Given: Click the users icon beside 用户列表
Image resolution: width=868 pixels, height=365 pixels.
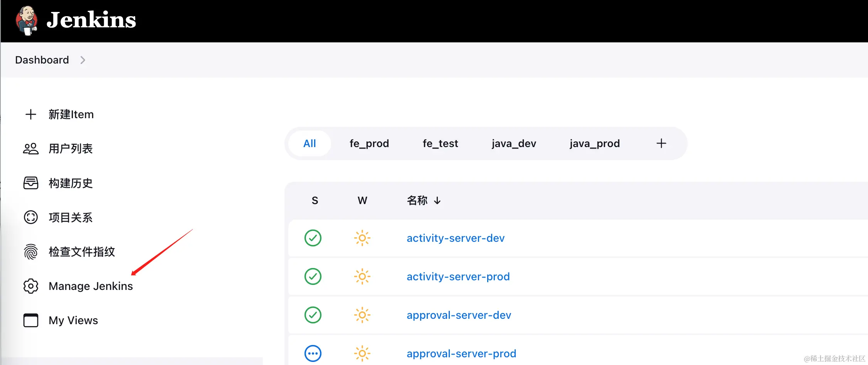Looking at the screenshot, I should point(31,149).
